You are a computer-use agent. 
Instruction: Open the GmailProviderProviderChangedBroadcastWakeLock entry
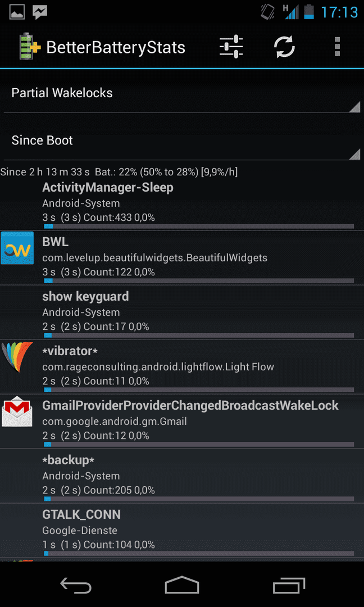click(x=182, y=422)
